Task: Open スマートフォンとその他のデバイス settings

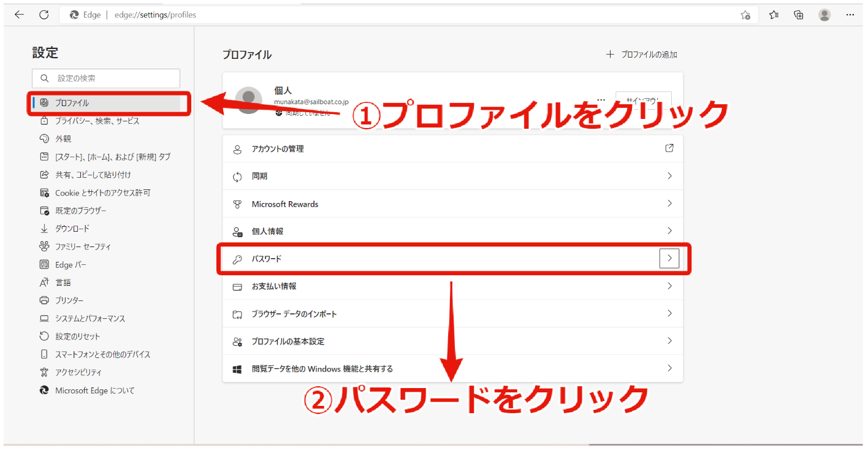Action: pos(95,354)
